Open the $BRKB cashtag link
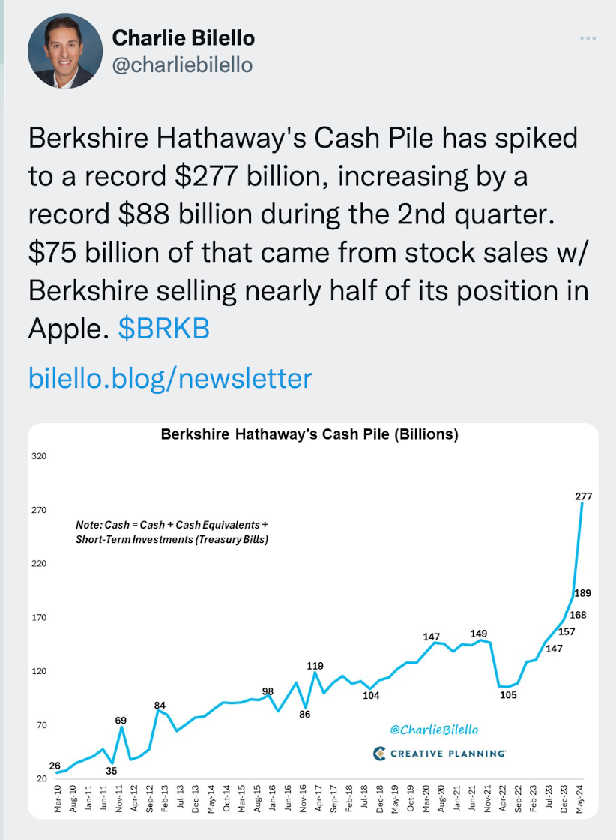This screenshot has height=840, width=616. point(163,328)
